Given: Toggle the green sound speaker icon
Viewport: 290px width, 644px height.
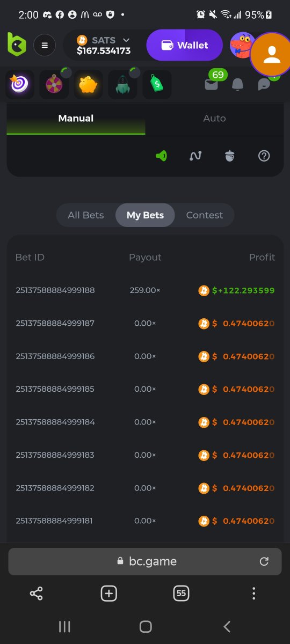Looking at the screenshot, I should tap(161, 156).
